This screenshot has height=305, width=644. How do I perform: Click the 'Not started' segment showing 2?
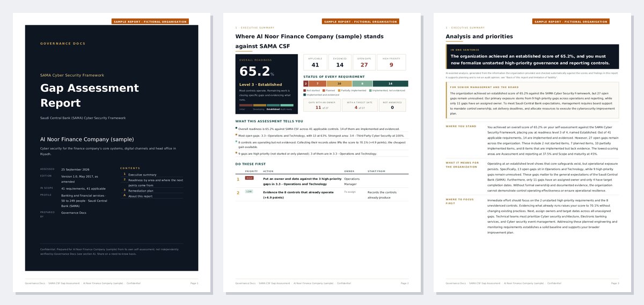click(x=306, y=84)
